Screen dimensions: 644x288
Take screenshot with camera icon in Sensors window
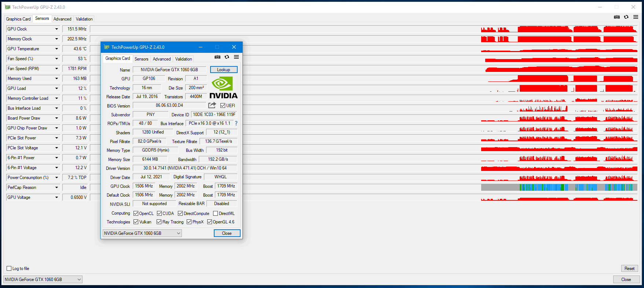point(617,17)
